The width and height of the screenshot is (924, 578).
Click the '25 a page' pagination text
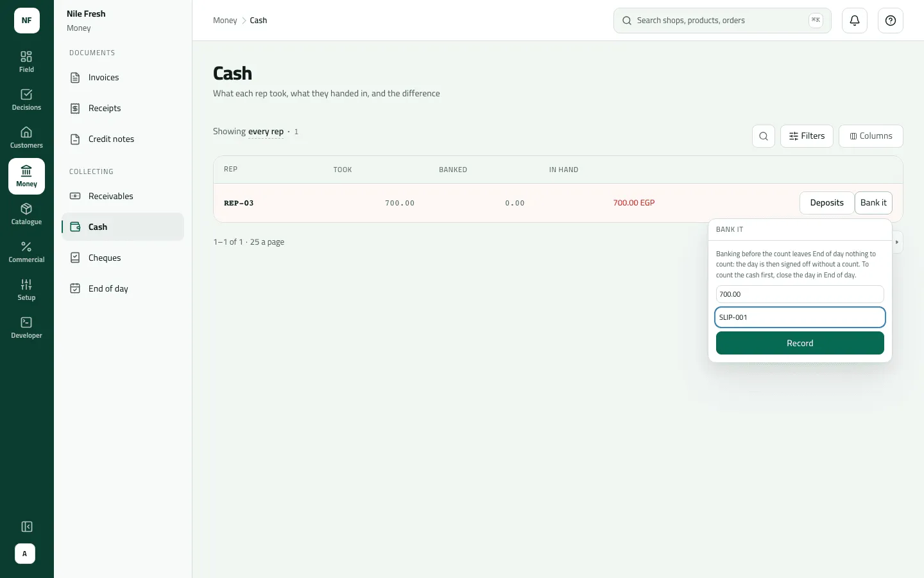pos(267,242)
